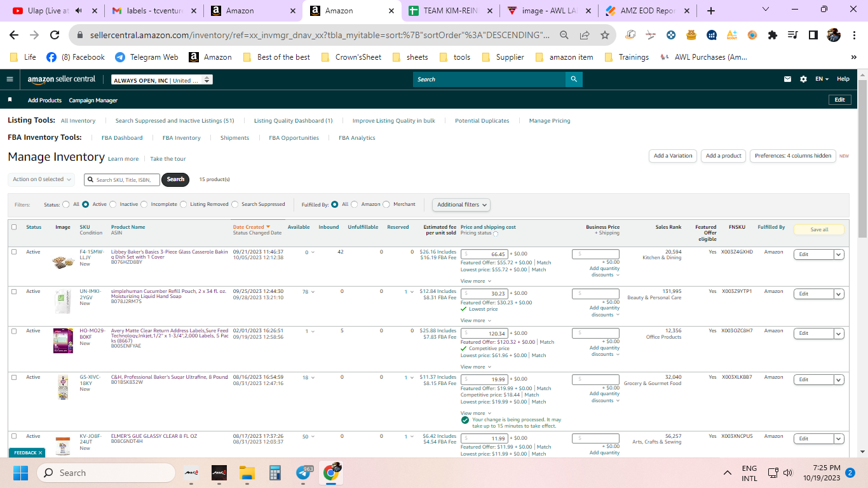
Task: Open Telegram from the taskbar
Action: tap(304, 473)
